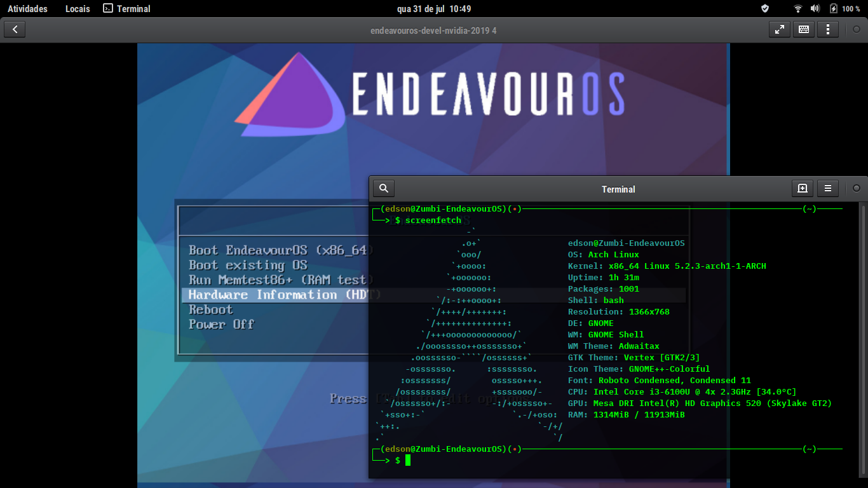Choose Power Off in the boot menu
Image resolution: width=868 pixels, height=488 pixels.
(221, 324)
